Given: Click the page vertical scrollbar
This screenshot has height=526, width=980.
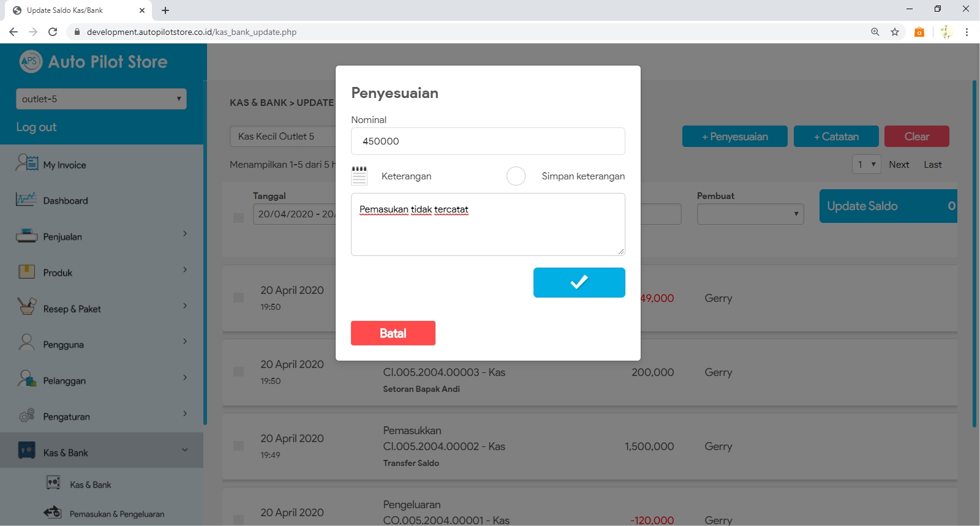Looking at the screenshot, I should pos(974,254).
